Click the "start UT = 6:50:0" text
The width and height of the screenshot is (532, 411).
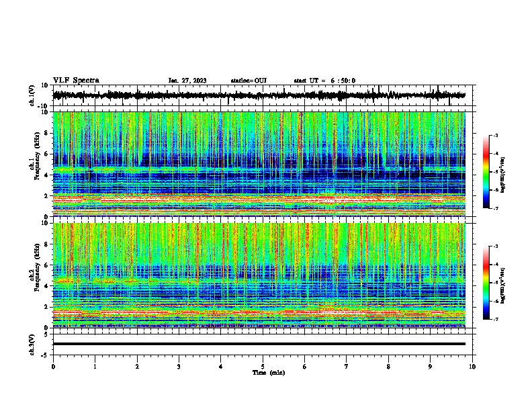(324, 81)
